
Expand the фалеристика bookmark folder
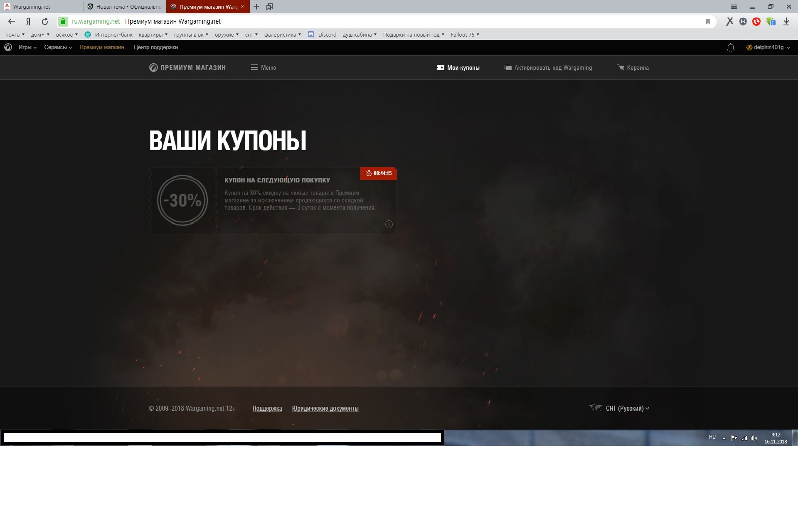pyautogui.click(x=283, y=34)
